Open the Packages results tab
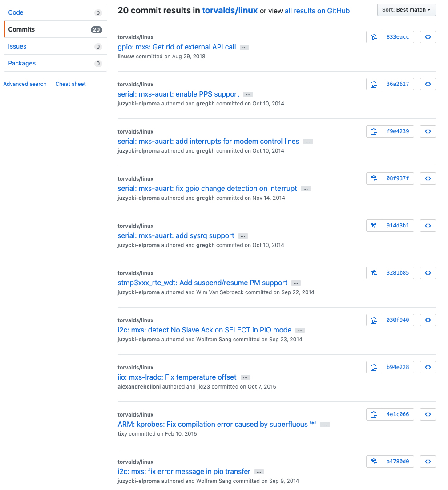448x490 pixels. pos(22,63)
